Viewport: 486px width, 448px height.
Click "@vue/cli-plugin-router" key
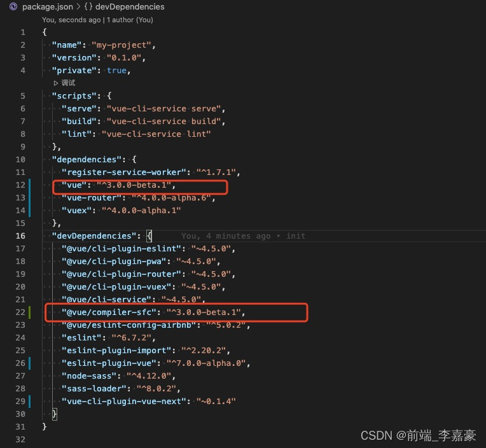(x=121, y=274)
